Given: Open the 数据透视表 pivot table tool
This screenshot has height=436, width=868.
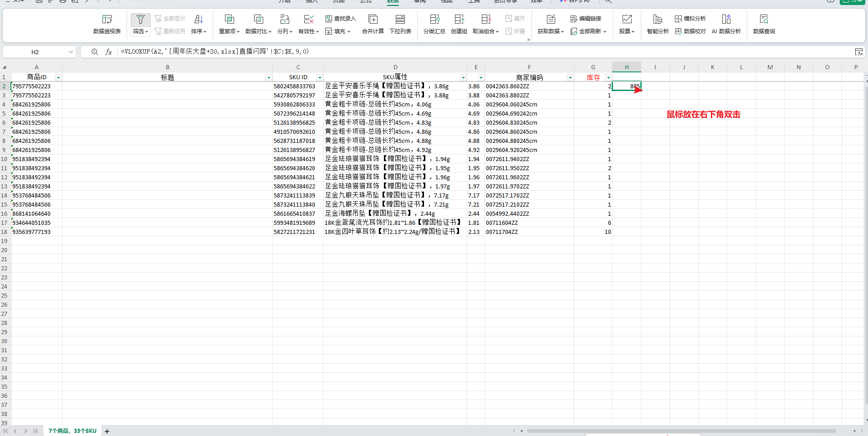Looking at the screenshot, I should pos(107,24).
